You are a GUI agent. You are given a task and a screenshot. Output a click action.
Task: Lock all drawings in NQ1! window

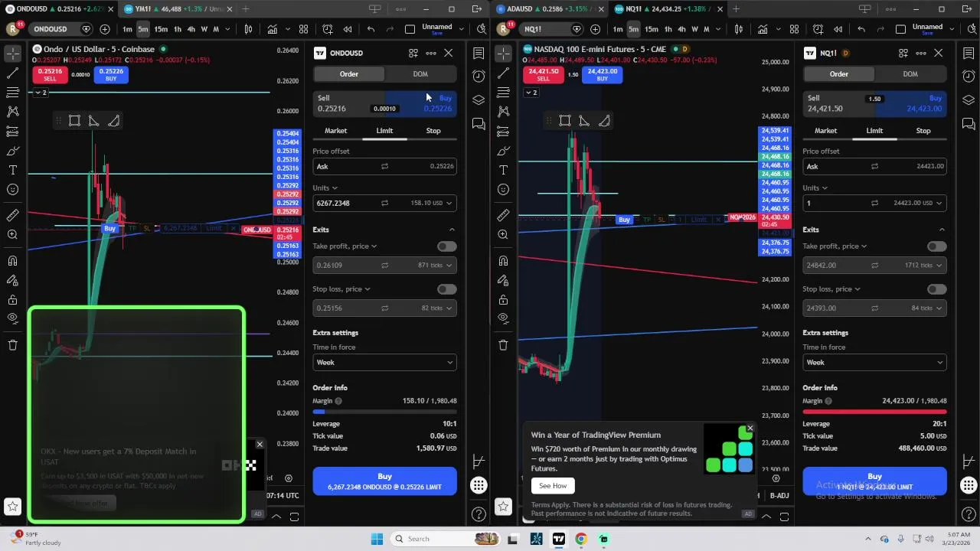(x=503, y=299)
